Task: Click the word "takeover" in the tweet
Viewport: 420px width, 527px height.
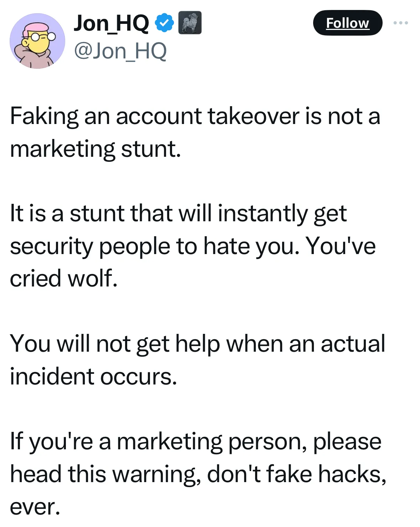Action: 253,116
